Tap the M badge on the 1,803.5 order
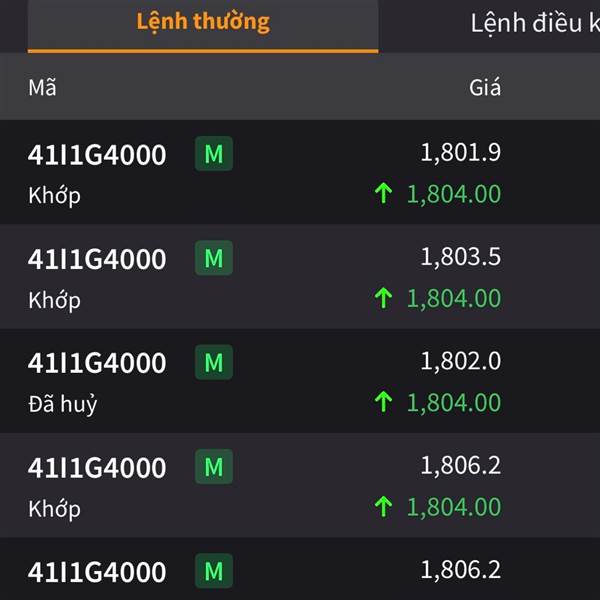 tap(213, 259)
